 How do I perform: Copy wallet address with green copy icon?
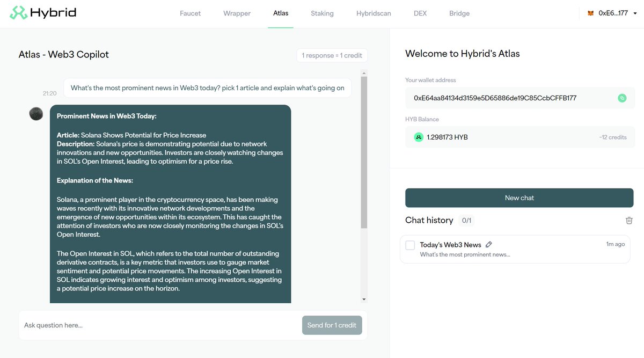pyautogui.click(x=622, y=98)
